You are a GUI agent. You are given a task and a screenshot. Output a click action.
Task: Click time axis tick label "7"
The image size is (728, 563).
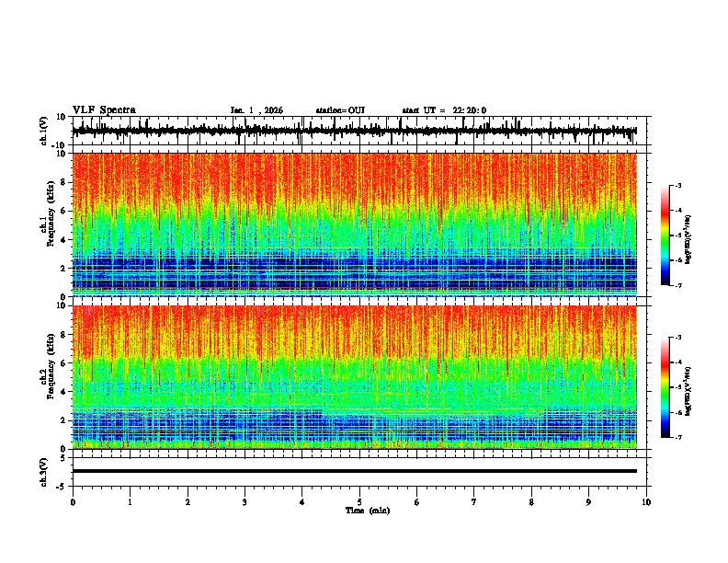(x=474, y=502)
